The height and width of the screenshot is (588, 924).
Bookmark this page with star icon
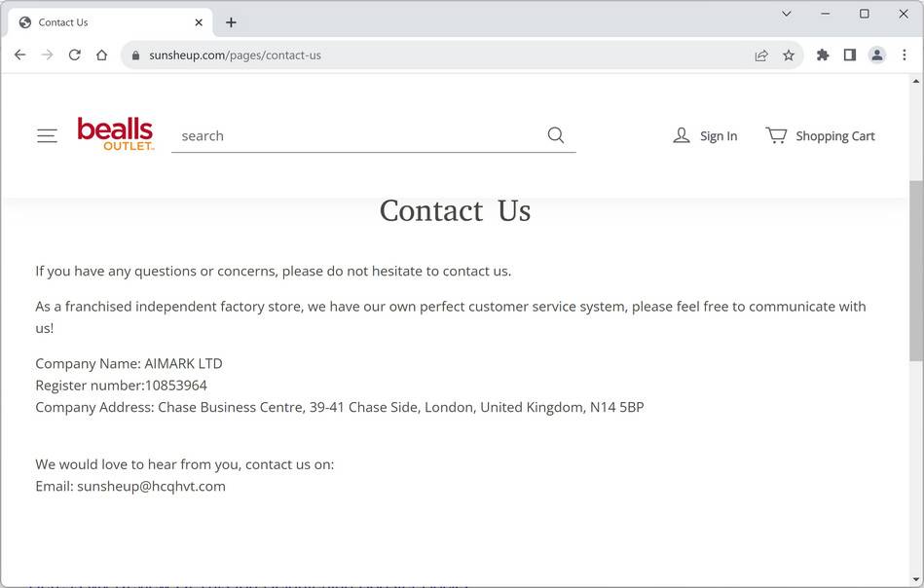[x=789, y=55]
